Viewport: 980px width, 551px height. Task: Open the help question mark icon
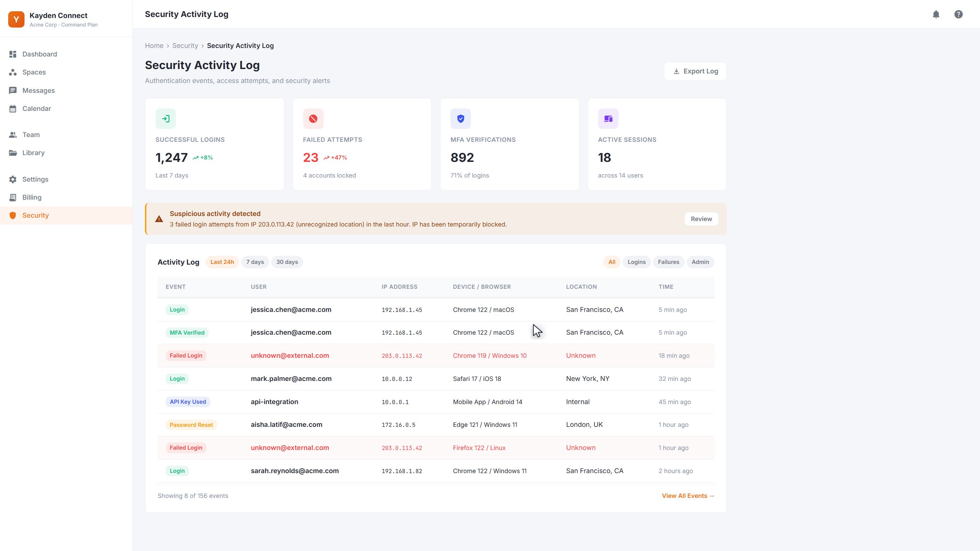(958, 14)
